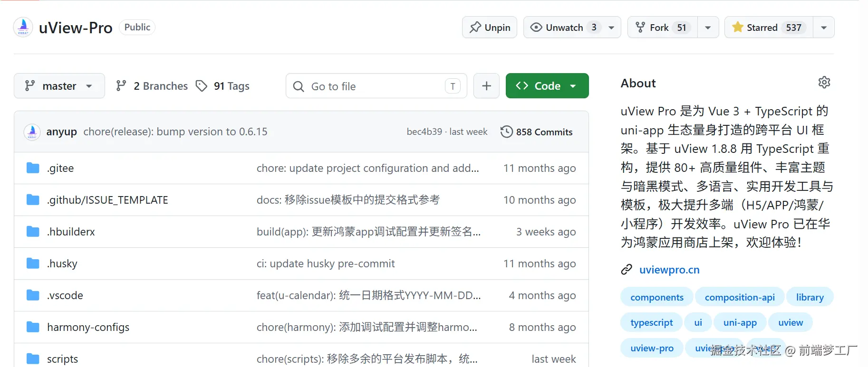Open commit 'ci: update husky pre-commit'
The width and height of the screenshot is (868, 367).
326,263
